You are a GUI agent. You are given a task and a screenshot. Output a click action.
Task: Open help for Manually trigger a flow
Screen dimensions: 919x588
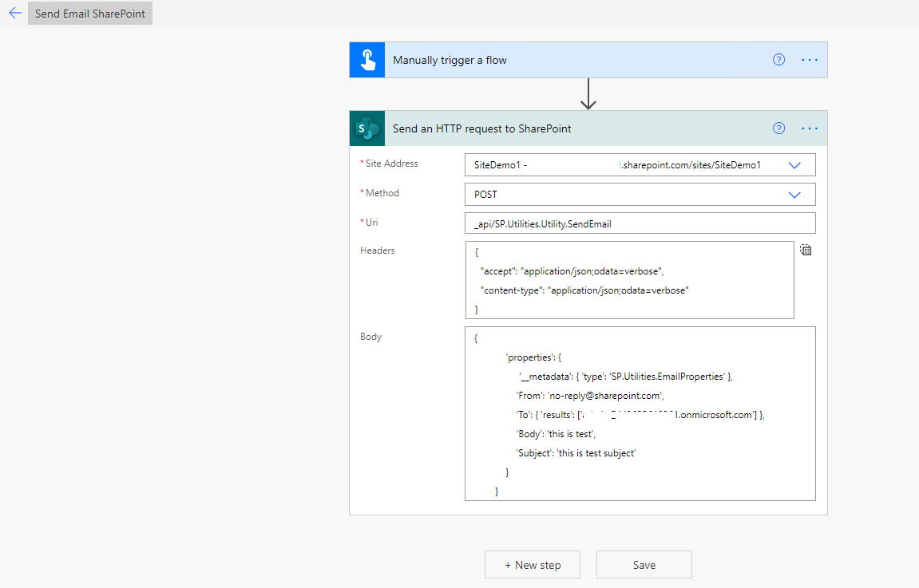pyautogui.click(x=778, y=60)
